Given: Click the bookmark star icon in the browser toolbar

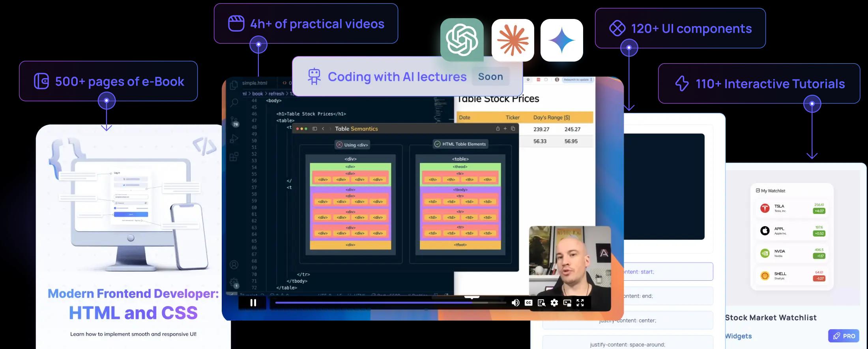Looking at the screenshot, I should point(528,79).
